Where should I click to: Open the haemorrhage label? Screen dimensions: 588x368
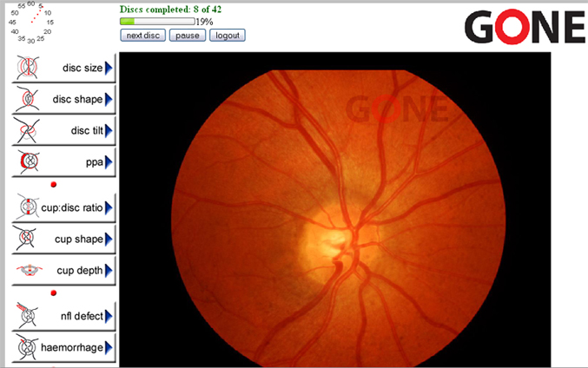point(71,348)
